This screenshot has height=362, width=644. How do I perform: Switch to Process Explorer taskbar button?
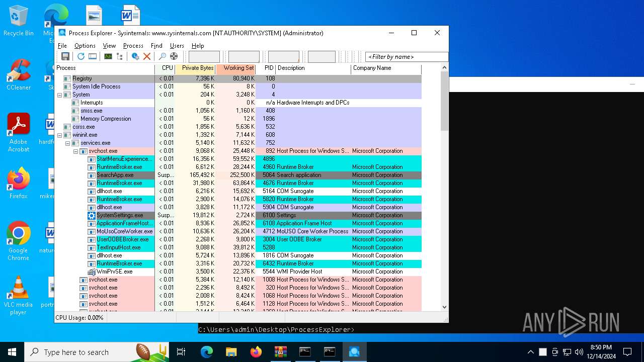coord(354,352)
